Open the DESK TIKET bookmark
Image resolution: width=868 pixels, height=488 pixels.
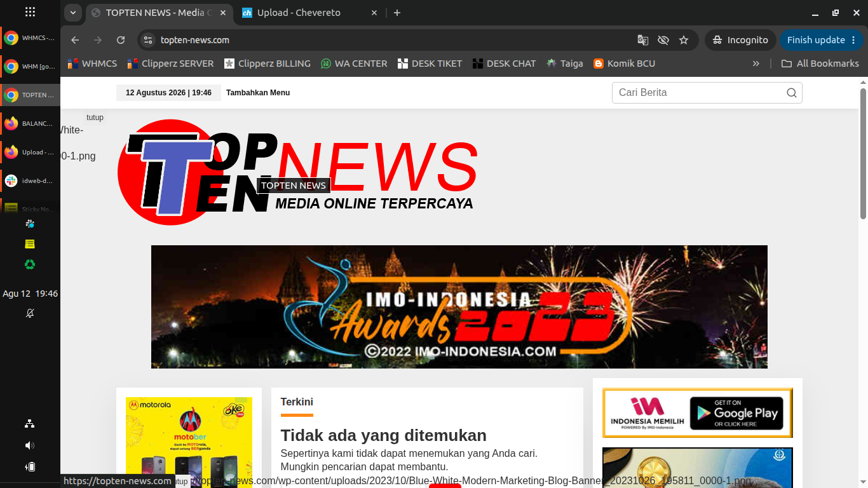click(430, 64)
